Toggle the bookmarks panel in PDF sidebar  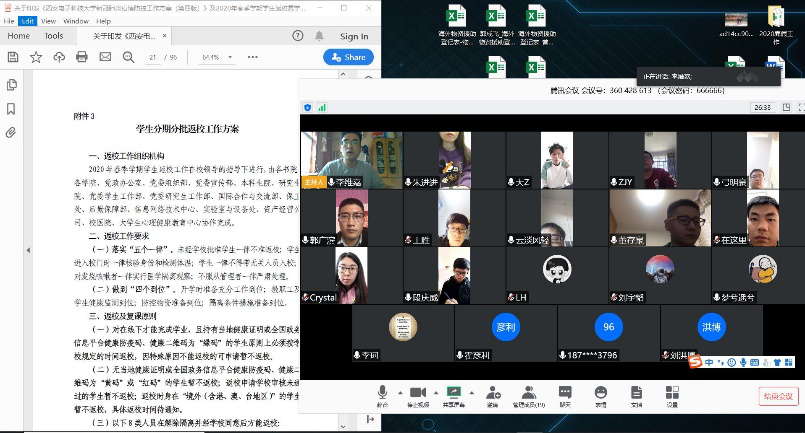pos(11,108)
